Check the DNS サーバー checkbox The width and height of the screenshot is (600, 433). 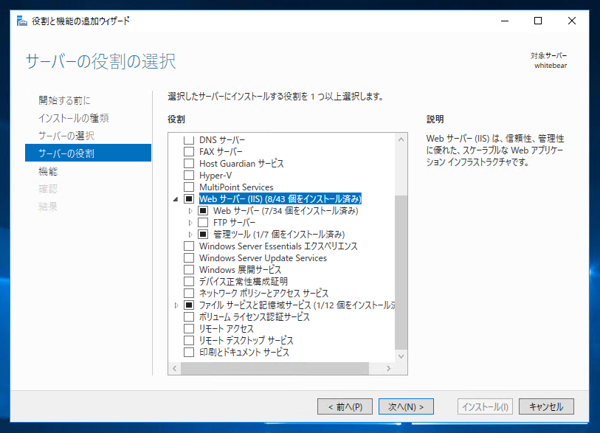[x=189, y=140]
